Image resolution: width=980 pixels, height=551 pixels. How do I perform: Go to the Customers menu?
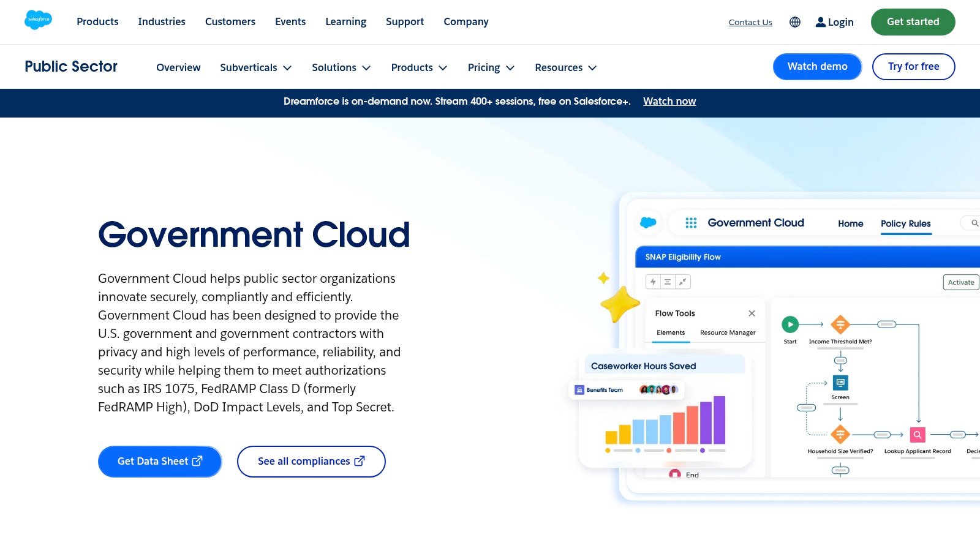[x=230, y=21]
